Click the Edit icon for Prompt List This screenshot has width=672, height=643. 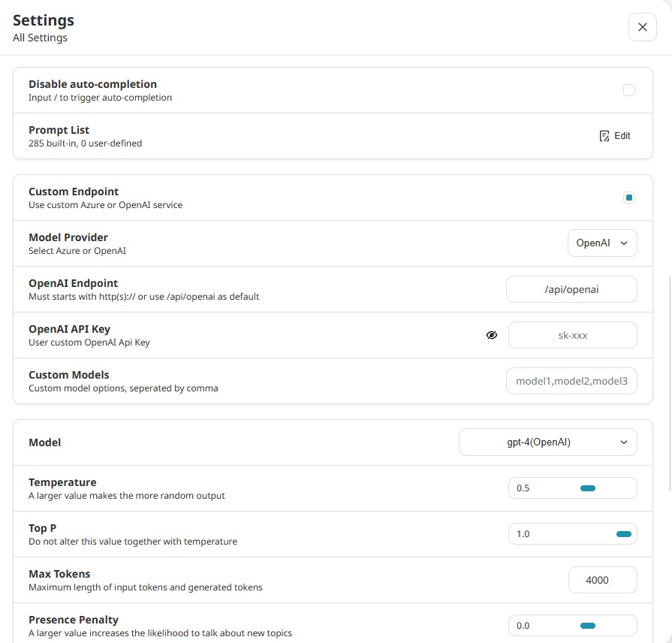(x=604, y=136)
